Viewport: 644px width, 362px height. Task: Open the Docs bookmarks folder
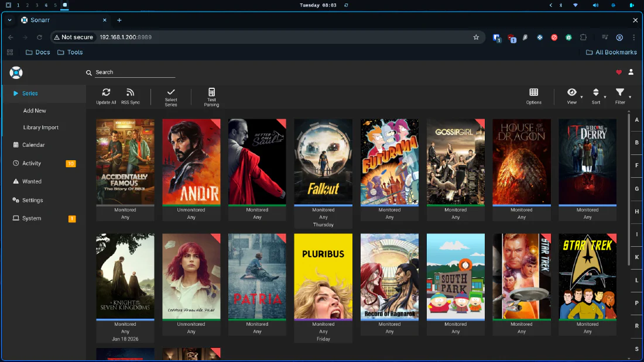click(x=38, y=53)
